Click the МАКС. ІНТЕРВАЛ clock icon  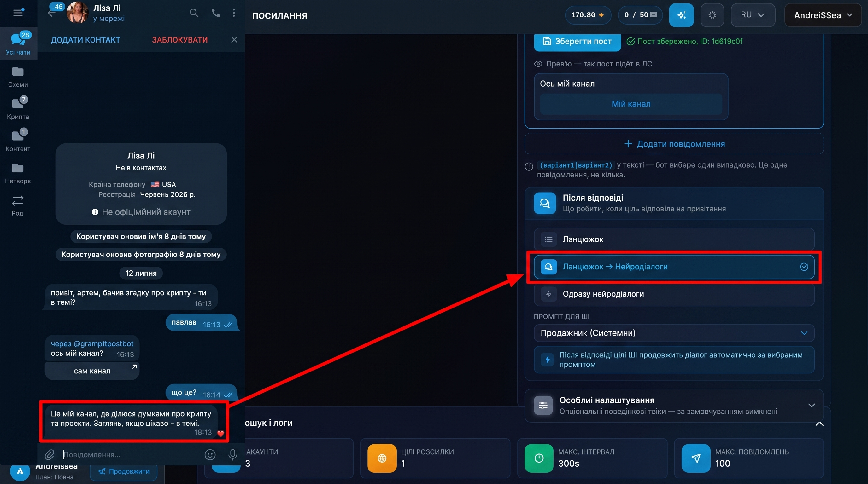tap(539, 458)
